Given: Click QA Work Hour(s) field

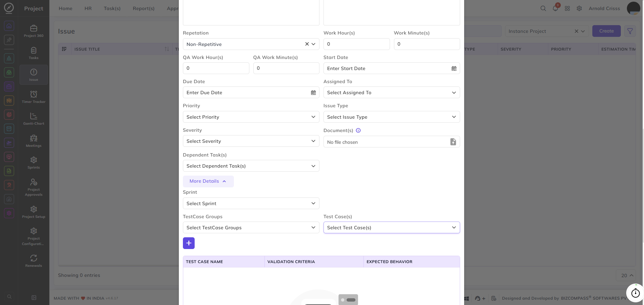Looking at the screenshot, I should pos(216,68).
